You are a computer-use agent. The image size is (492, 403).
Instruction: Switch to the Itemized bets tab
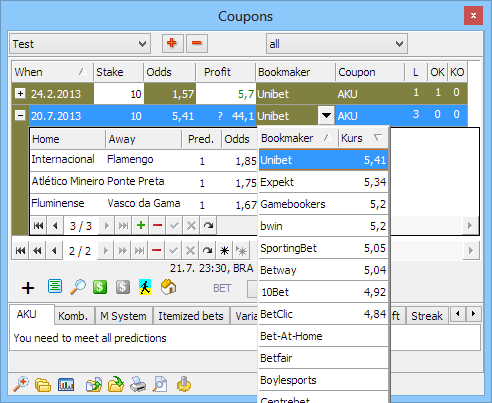point(191,316)
